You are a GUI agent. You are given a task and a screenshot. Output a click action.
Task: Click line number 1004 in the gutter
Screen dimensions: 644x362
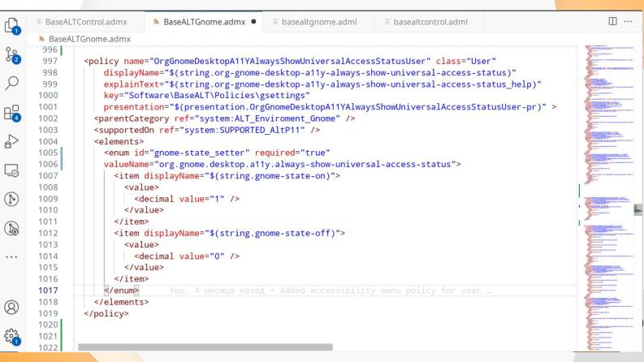pos(48,141)
